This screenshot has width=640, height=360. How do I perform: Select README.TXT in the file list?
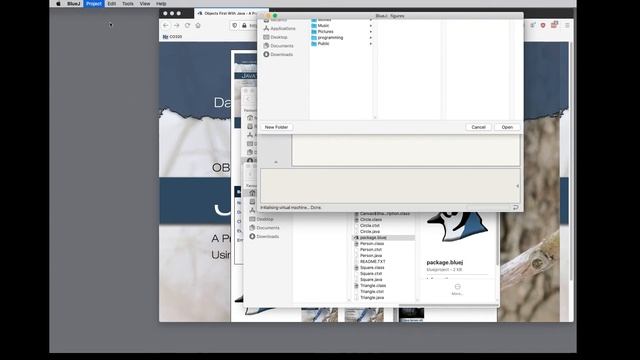[x=372, y=262]
